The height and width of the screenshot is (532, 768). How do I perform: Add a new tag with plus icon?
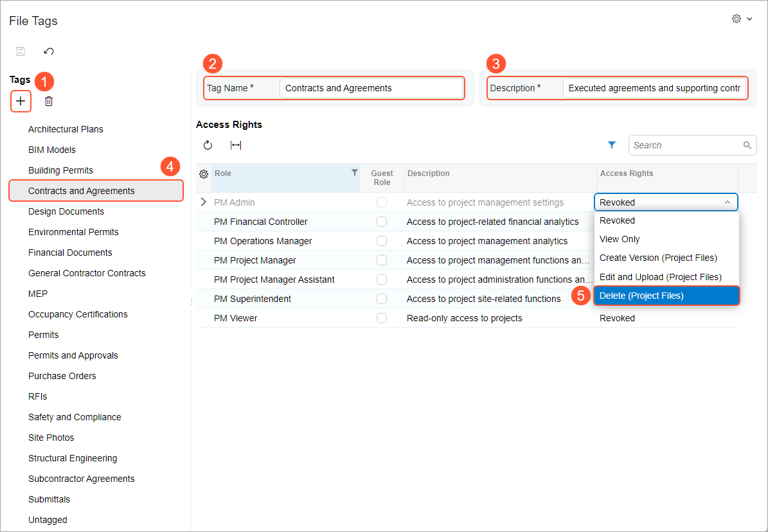click(21, 102)
